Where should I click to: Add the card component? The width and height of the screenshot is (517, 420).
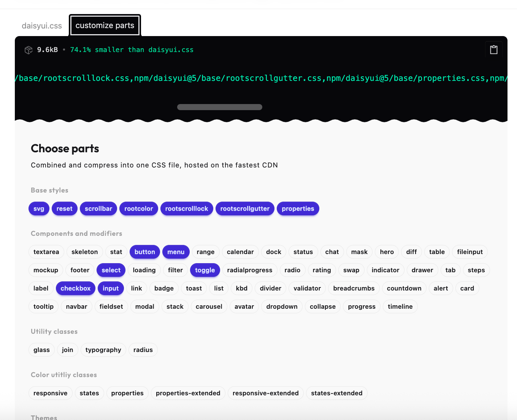pos(467,288)
